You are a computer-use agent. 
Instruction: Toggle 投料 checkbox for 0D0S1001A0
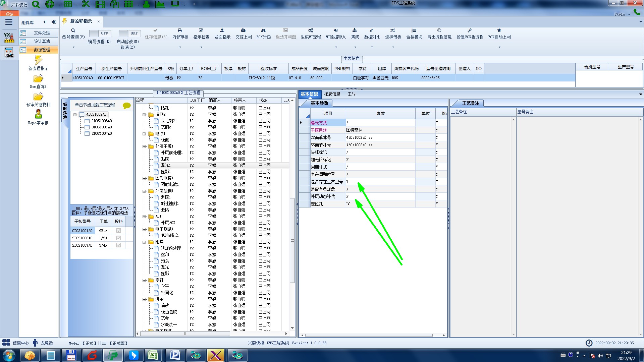[118, 231]
